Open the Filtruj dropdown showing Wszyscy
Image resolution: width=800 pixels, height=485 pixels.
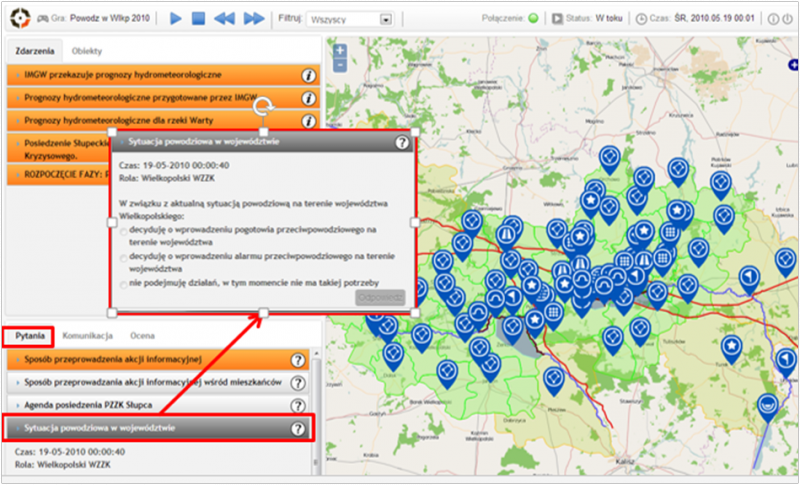point(350,19)
